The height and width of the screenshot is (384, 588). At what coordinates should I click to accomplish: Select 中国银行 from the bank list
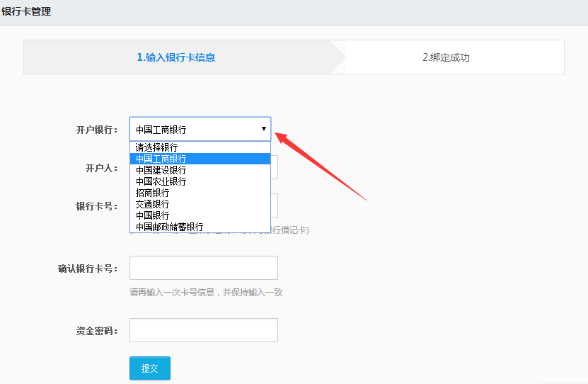coord(200,215)
